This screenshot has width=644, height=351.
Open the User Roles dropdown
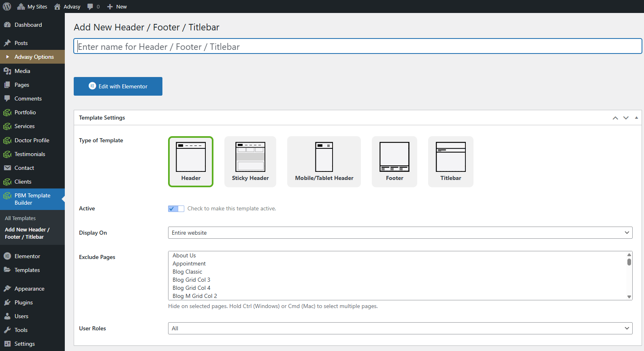[x=400, y=328]
